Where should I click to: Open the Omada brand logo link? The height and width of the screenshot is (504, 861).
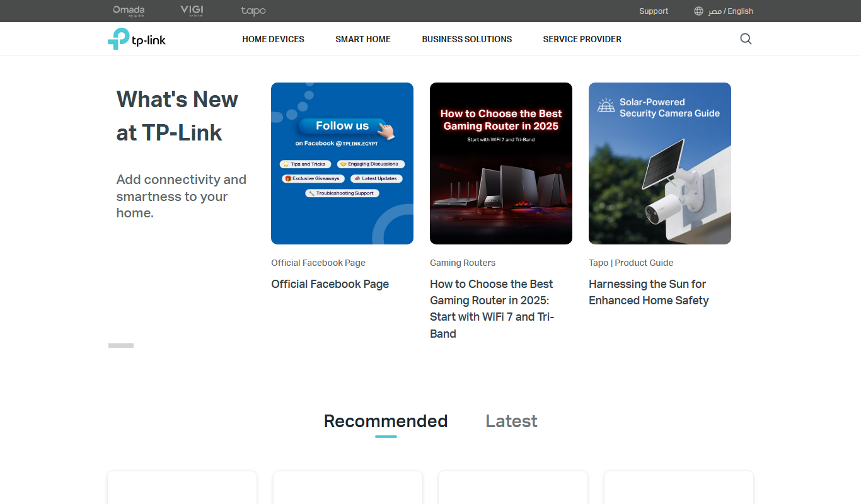(129, 11)
